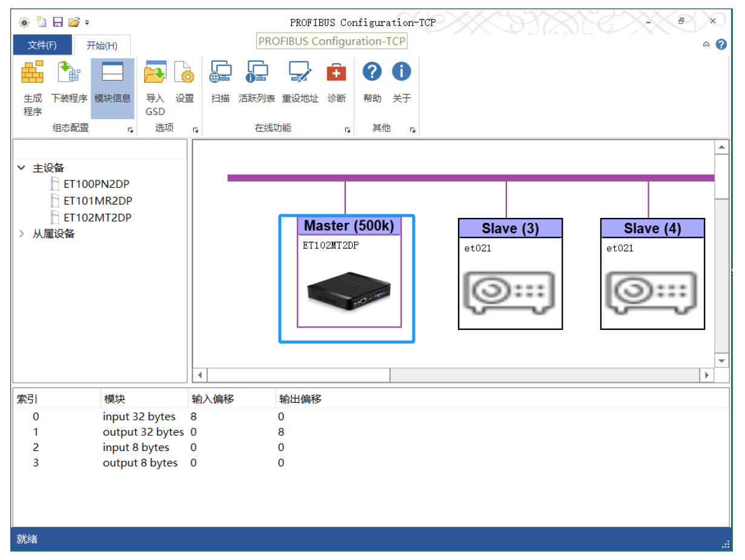Select ET102MT2DP in the device tree
The height and width of the screenshot is (560, 745).
coord(98,217)
